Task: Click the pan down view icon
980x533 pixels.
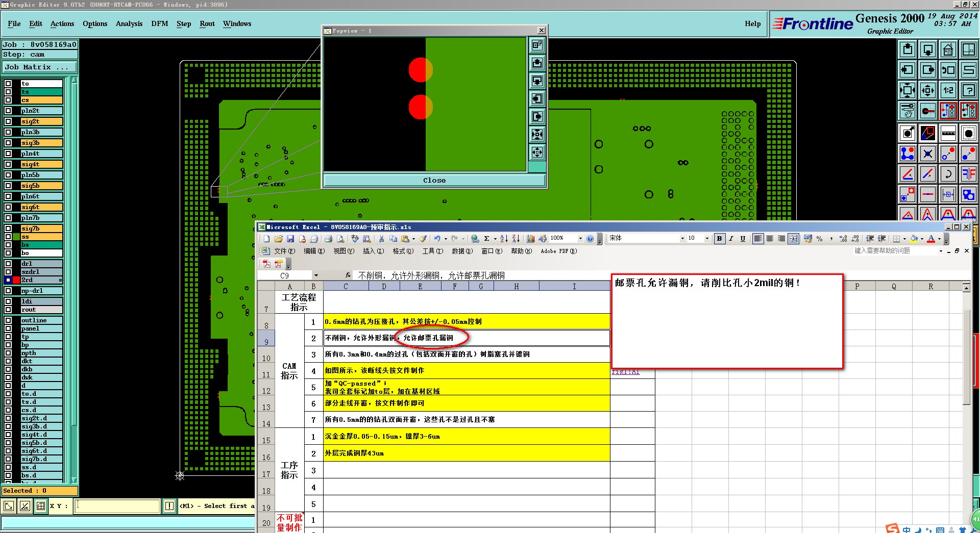Action: [928, 49]
